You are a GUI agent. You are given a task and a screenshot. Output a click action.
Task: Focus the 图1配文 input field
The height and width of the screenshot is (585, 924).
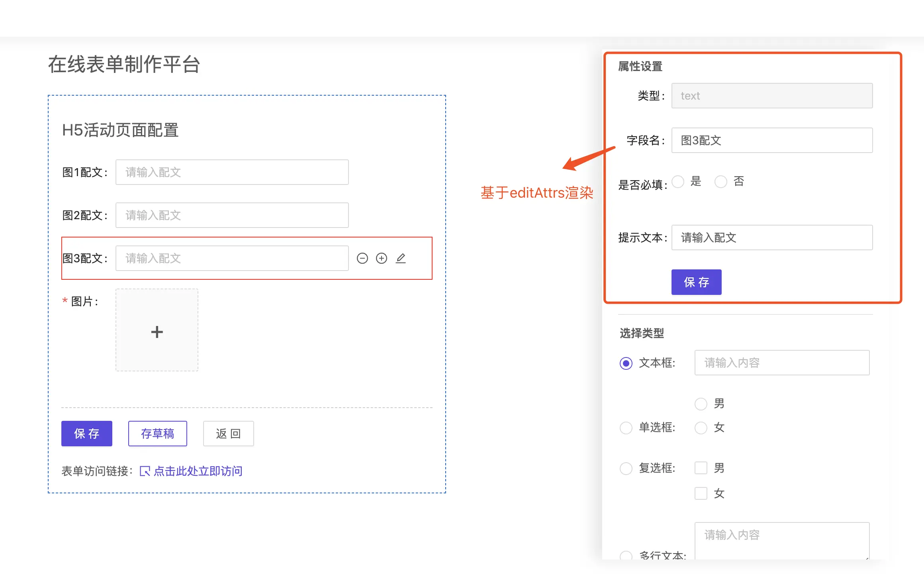[232, 172]
